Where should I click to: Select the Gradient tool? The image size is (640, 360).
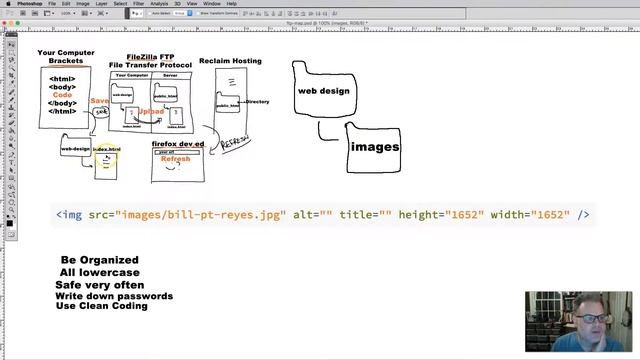point(11,131)
